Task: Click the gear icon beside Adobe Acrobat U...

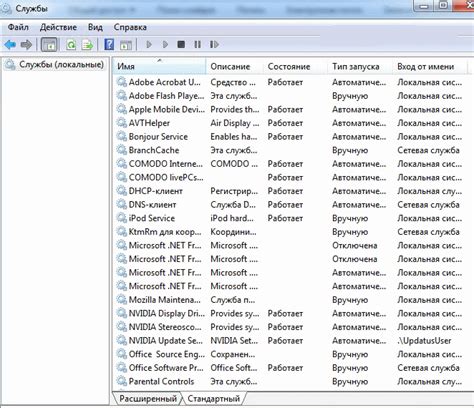Action: point(121,82)
